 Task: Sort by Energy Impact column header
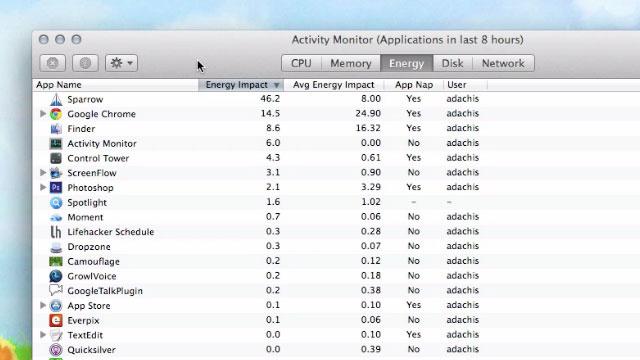click(x=241, y=85)
